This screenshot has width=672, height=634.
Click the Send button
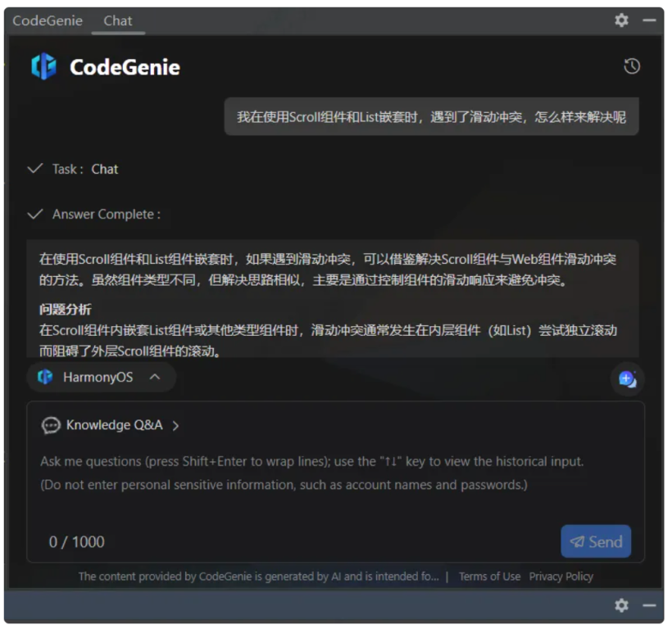coord(596,541)
